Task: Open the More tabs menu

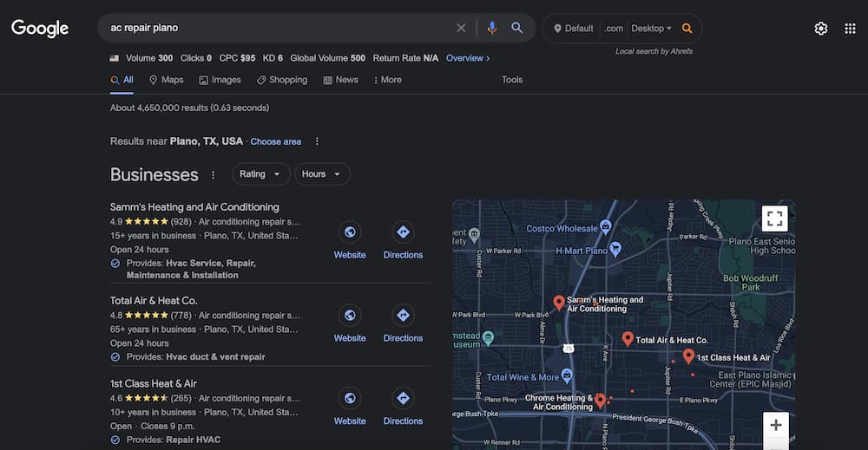Action: (387, 80)
